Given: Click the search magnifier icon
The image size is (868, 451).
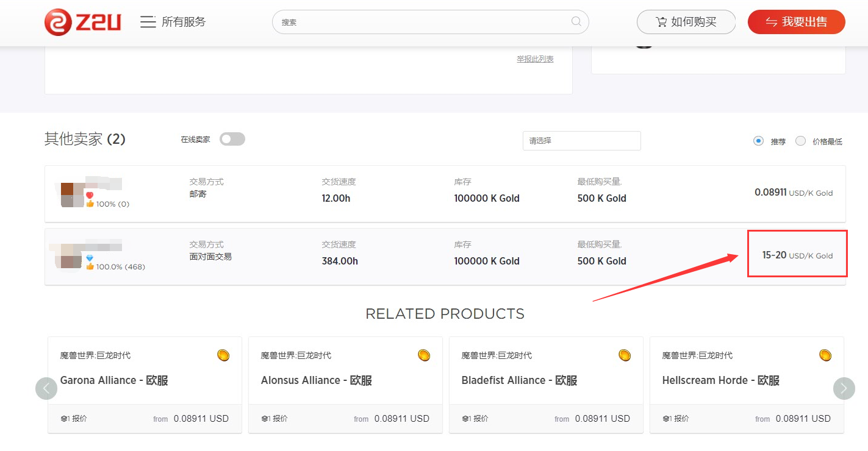Looking at the screenshot, I should [576, 22].
